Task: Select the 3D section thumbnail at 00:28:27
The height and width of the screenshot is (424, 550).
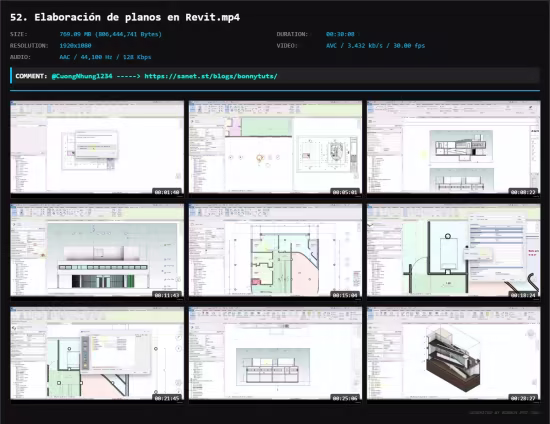Action: coord(454,354)
